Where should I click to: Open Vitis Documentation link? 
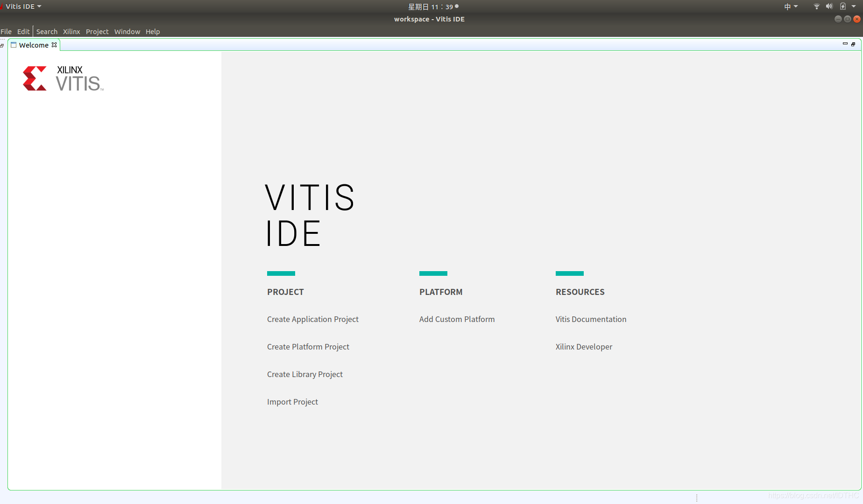[591, 319]
